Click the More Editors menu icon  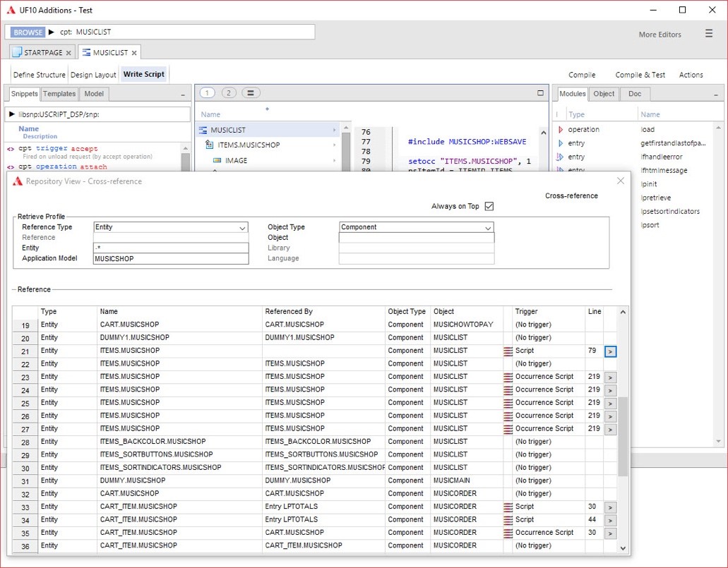coord(708,34)
